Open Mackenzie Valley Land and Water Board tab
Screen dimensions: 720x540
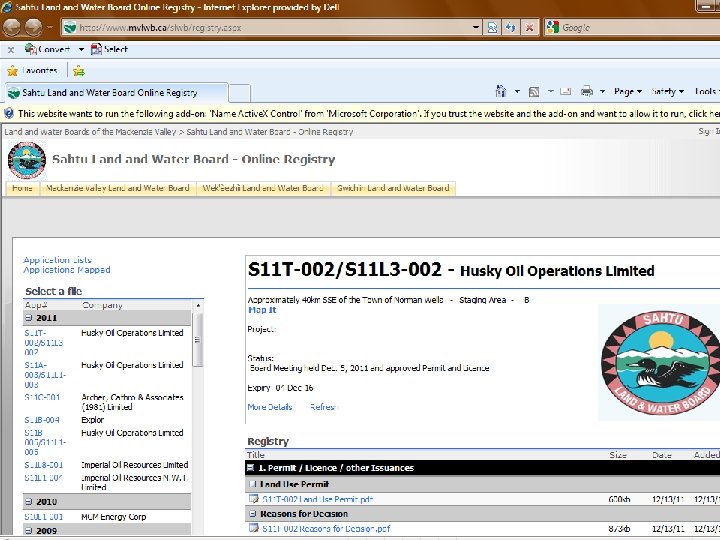(x=118, y=188)
